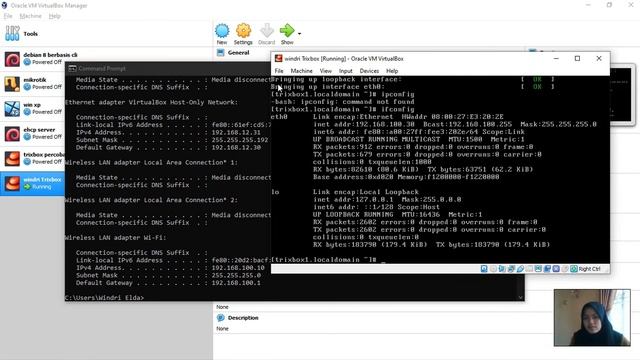The image size is (640, 360).
Task: Open View menu in the Trixbox VM window
Action: tap(325, 71)
